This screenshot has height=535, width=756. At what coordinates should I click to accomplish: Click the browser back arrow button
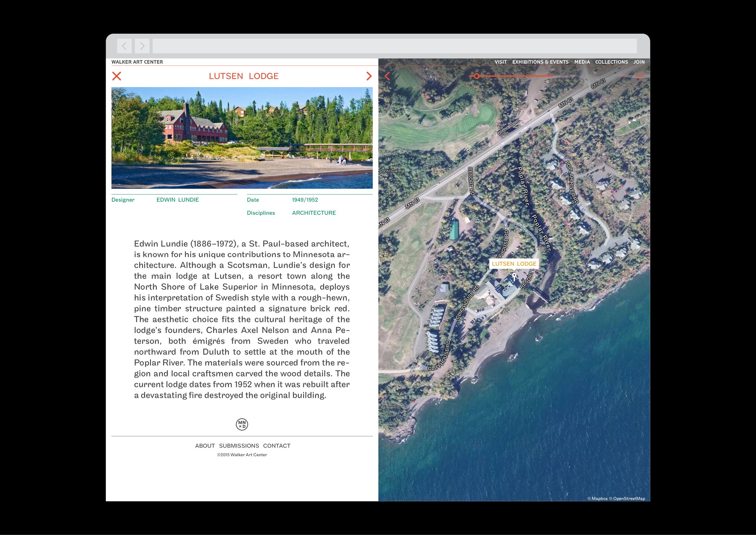click(x=124, y=46)
